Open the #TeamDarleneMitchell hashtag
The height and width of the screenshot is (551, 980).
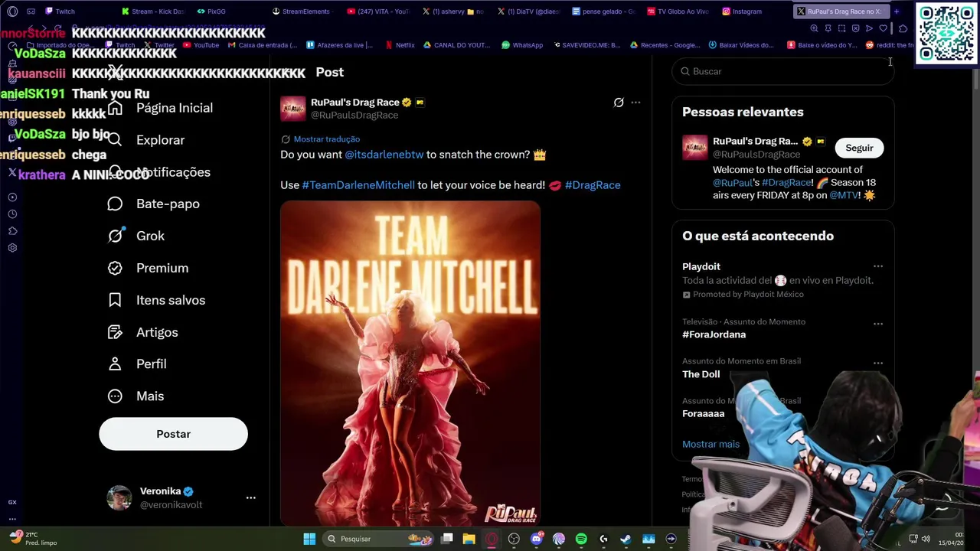pos(358,185)
